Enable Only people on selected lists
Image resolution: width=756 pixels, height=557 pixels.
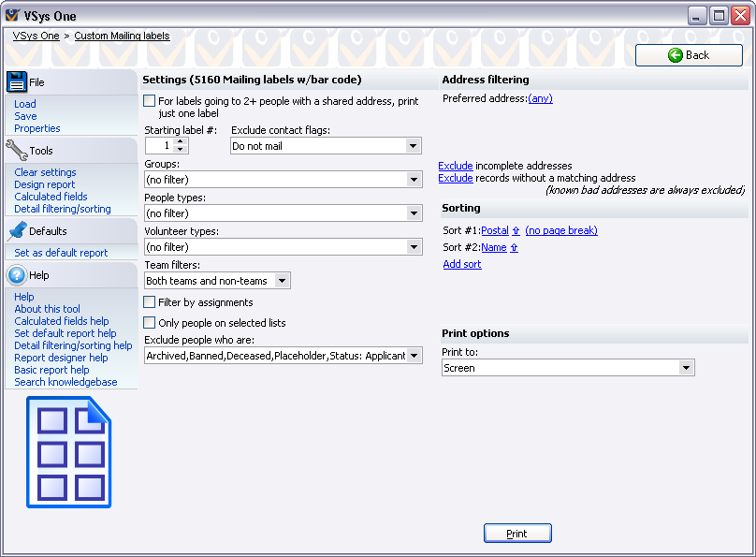coord(150,323)
